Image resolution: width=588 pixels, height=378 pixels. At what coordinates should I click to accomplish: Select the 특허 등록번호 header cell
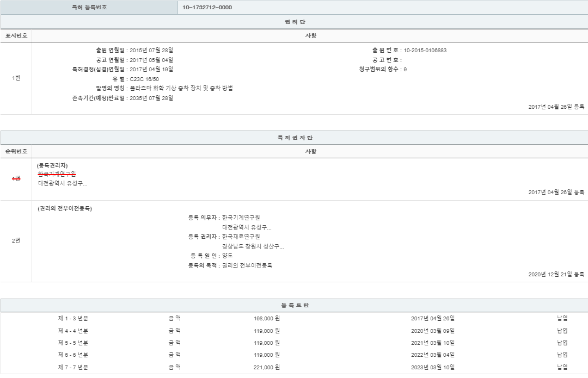[89, 8]
